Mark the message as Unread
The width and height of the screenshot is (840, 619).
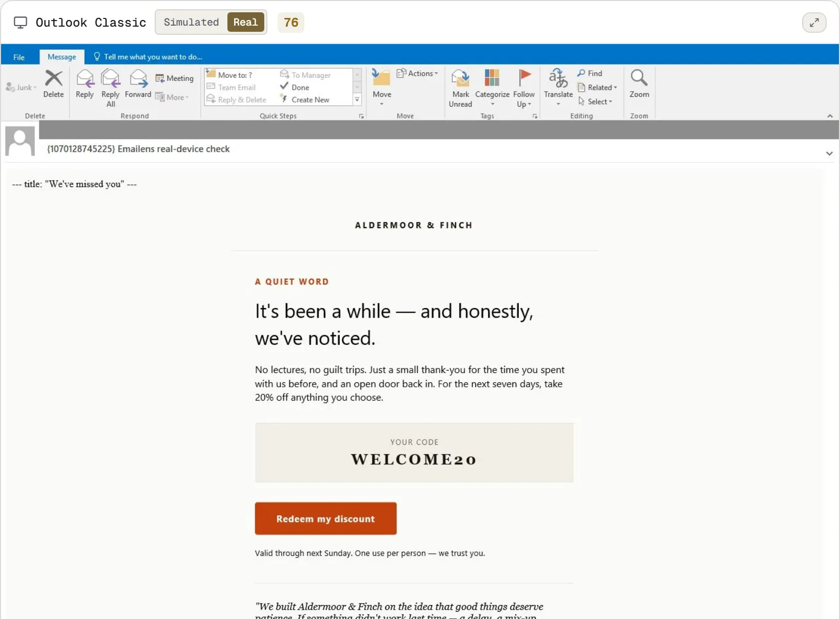point(460,88)
